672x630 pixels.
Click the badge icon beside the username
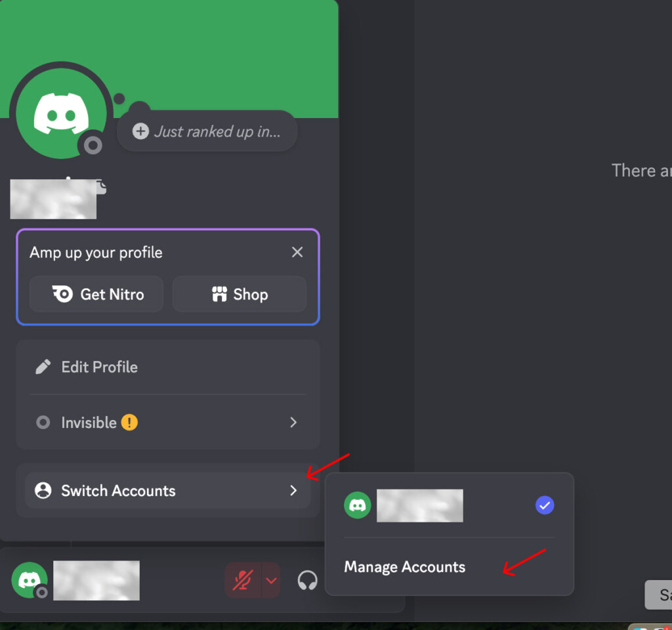click(x=101, y=187)
